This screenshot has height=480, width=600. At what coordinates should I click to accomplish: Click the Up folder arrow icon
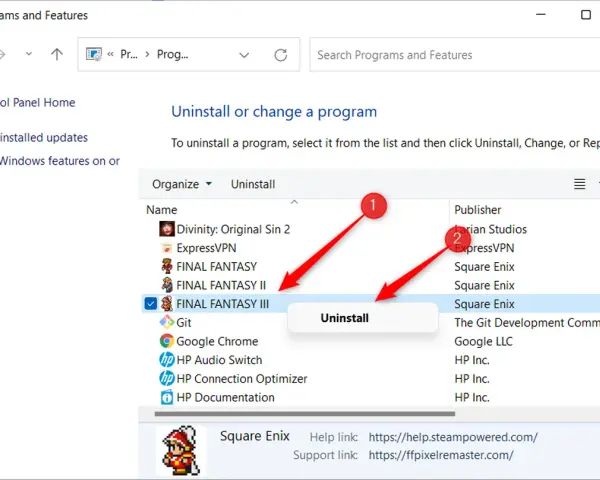(x=57, y=54)
